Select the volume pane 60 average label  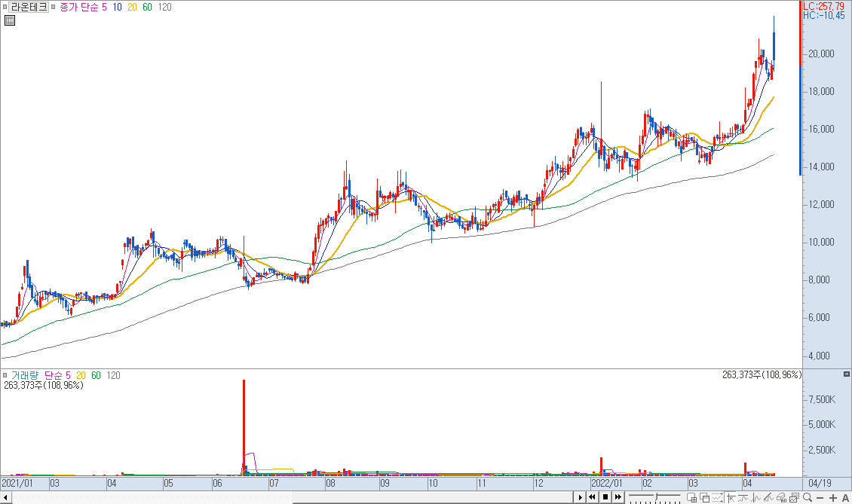(97, 375)
